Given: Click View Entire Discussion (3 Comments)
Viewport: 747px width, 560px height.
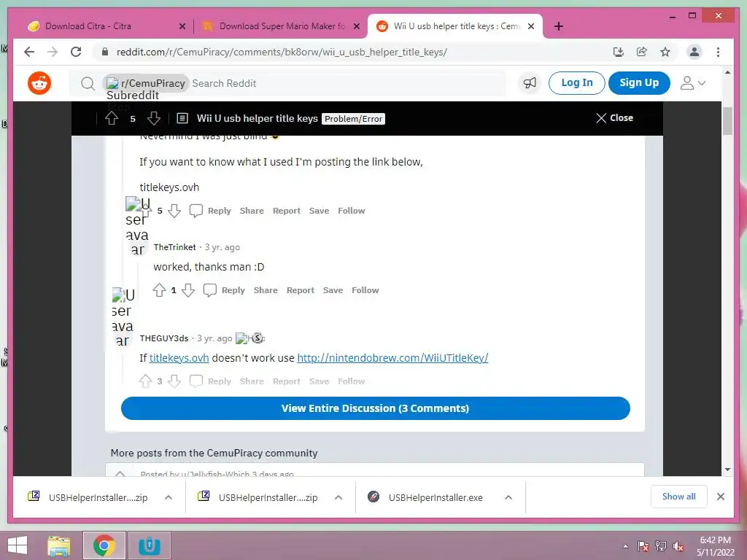Looking at the screenshot, I should pos(376,408).
